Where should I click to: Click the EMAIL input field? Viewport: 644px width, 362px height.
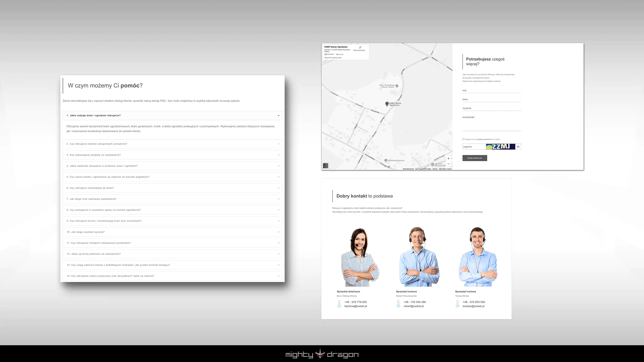491,99
